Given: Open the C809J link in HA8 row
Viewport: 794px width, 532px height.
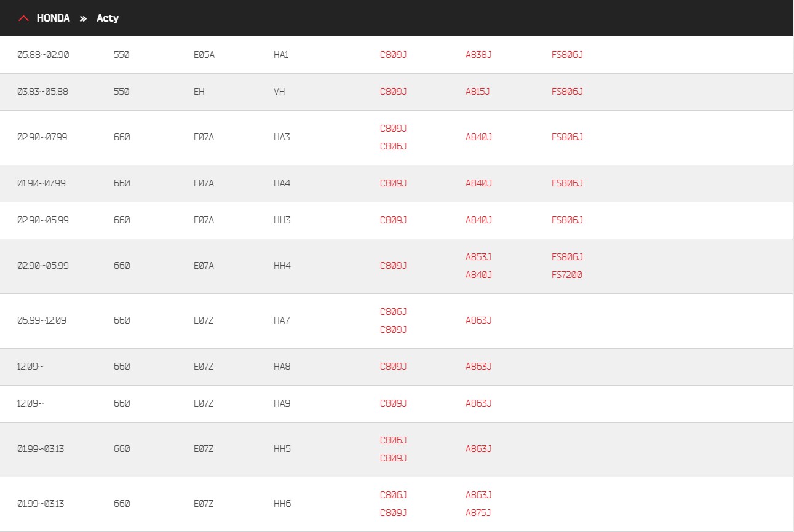Looking at the screenshot, I should [x=394, y=367].
